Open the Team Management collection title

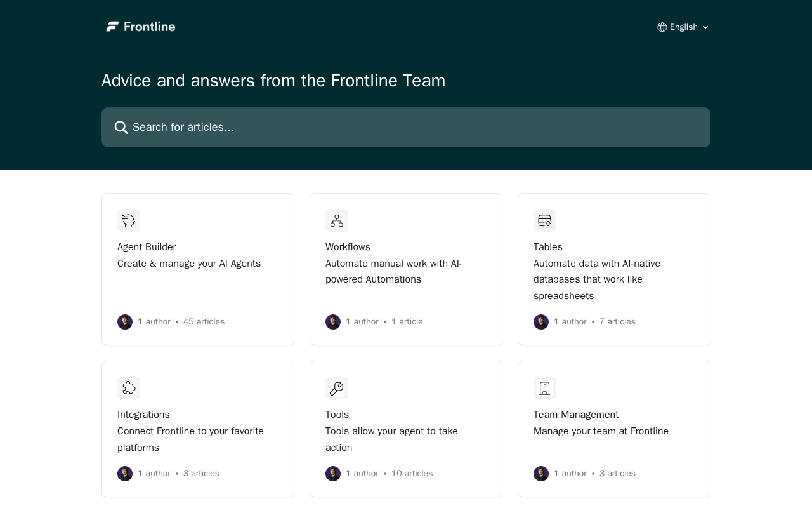576,415
